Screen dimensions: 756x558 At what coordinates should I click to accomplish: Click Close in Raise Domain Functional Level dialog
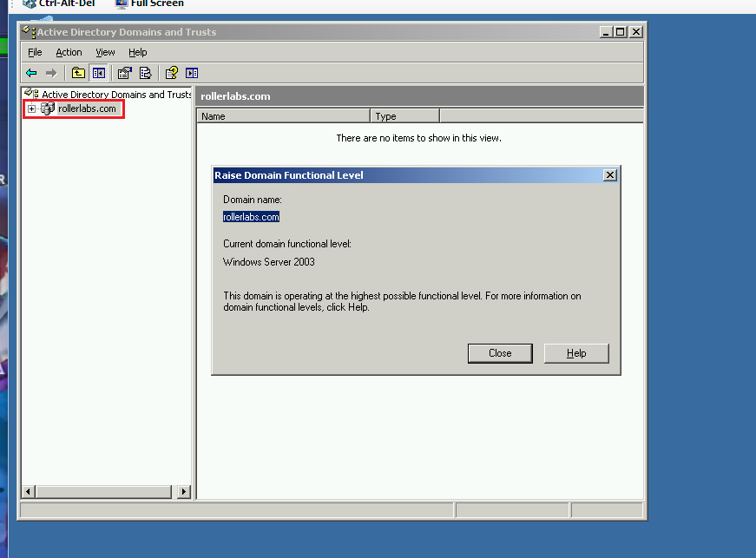tap(500, 353)
